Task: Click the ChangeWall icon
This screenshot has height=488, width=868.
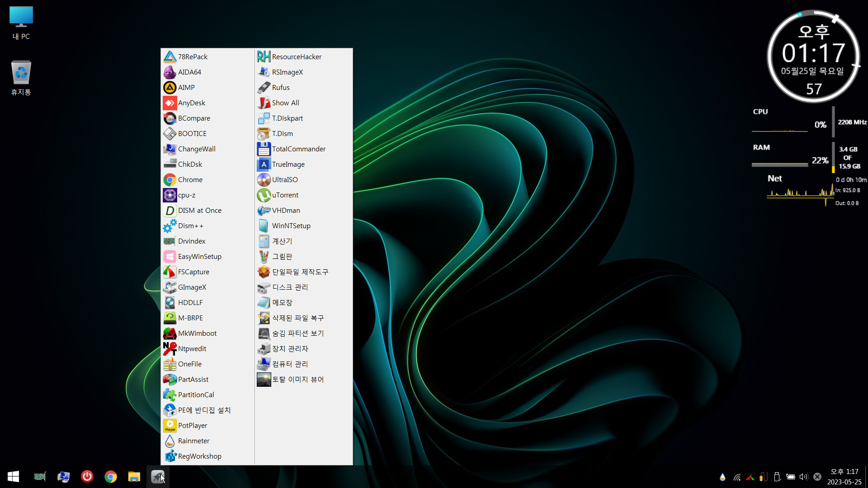Action: click(x=170, y=149)
